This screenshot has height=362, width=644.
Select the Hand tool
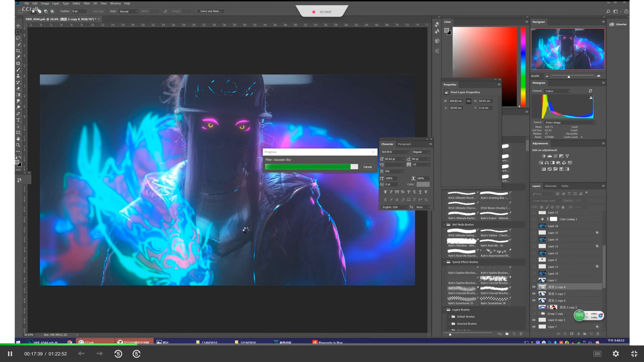pyautogui.click(x=18, y=139)
